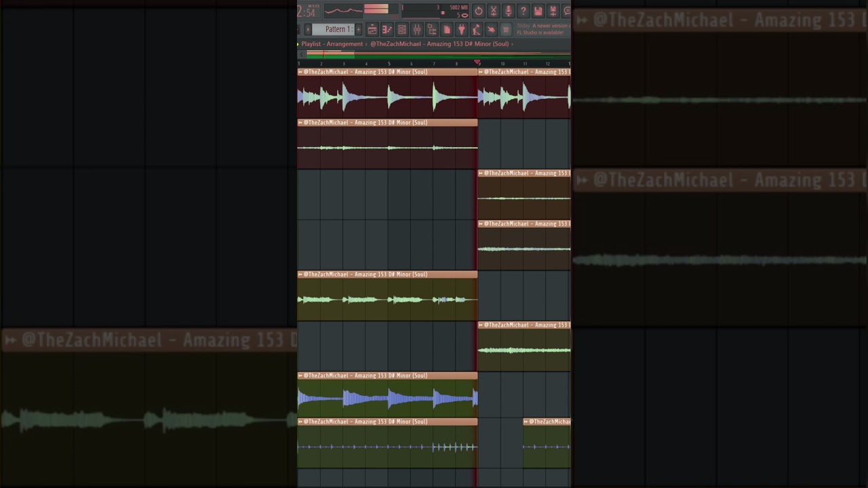Click the @TheZachMichael clip name in the breadcrumb
The width and height of the screenshot is (868, 488).
[x=439, y=44]
